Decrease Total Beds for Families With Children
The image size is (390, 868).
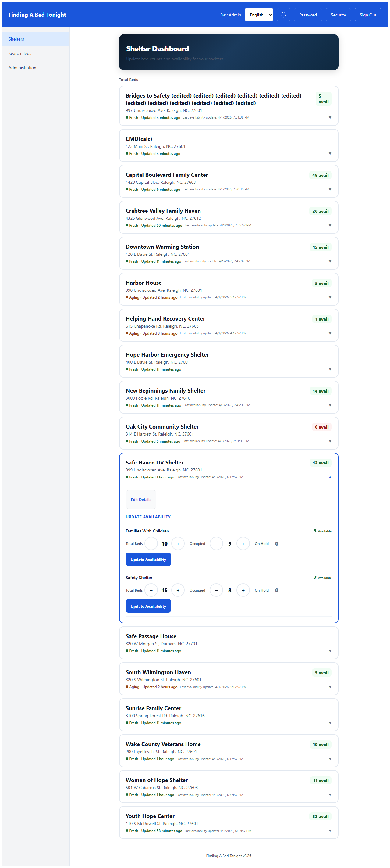(151, 543)
